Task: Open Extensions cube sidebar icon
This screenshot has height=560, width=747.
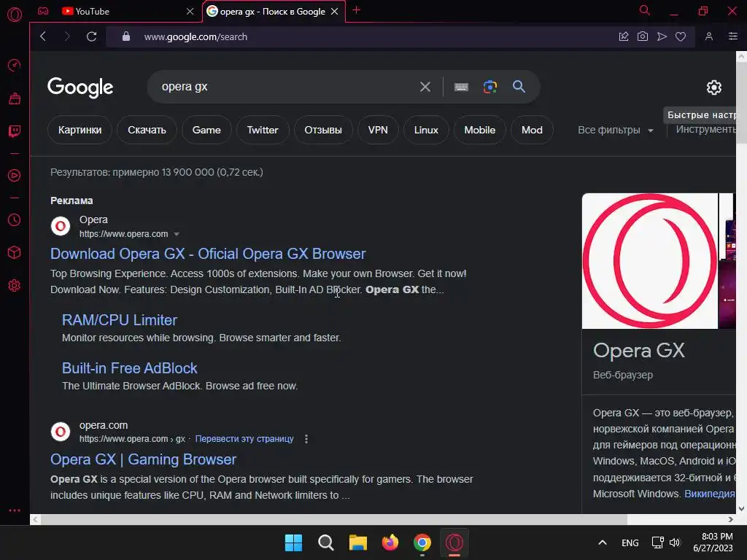Action: pyautogui.click(x=15, y=252)
